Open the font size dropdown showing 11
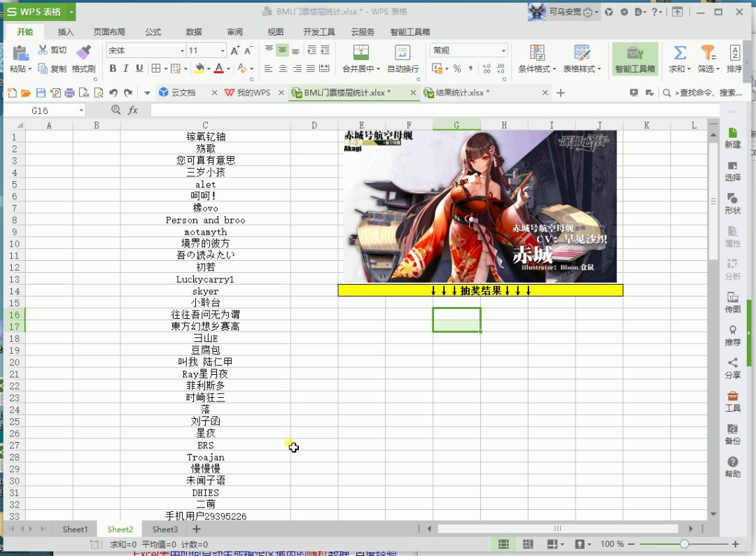This screenshot has height=556, width=756. coord(223,50)
